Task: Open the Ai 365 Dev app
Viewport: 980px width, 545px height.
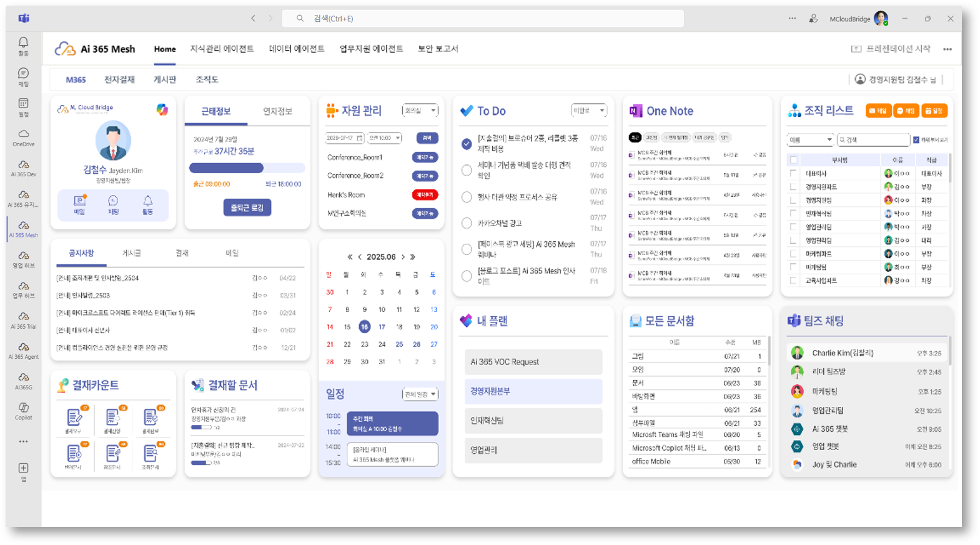Action: pyautogui.click(x=23, y=168)
